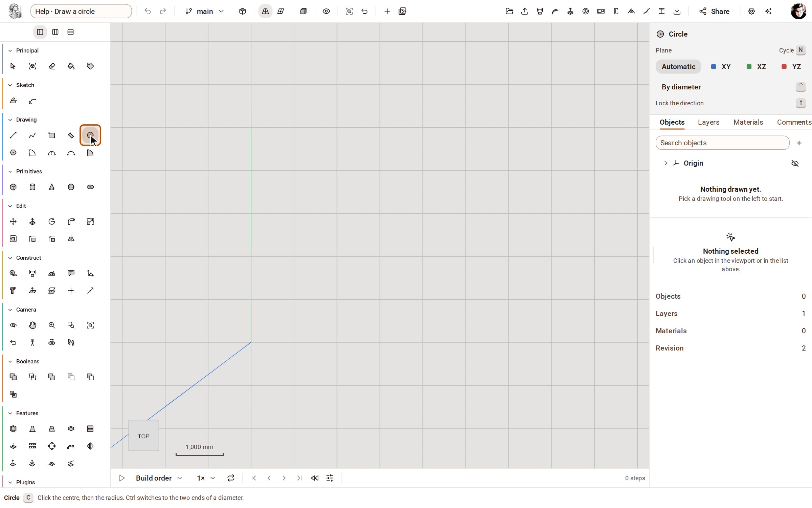This screenshot has height=508, width=812.
Task: Toggle Origin visibility eye icon
Action: pos(795,164)
